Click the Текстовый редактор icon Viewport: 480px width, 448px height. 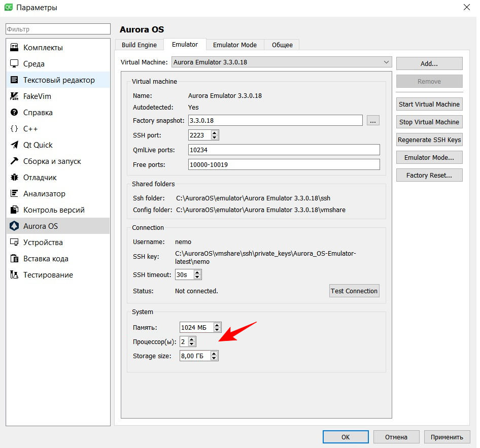[14, 80]
